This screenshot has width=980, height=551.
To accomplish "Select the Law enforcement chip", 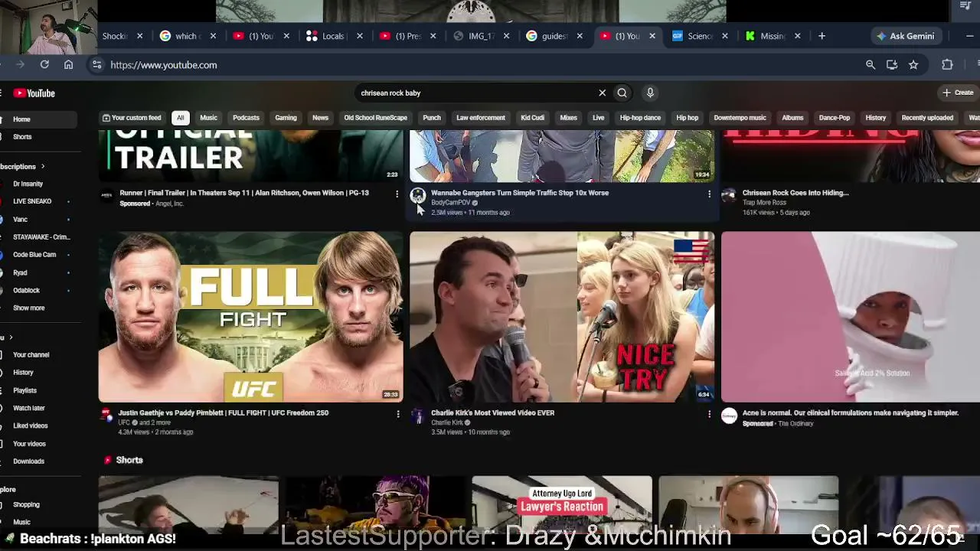I will (x=481, y=118).
